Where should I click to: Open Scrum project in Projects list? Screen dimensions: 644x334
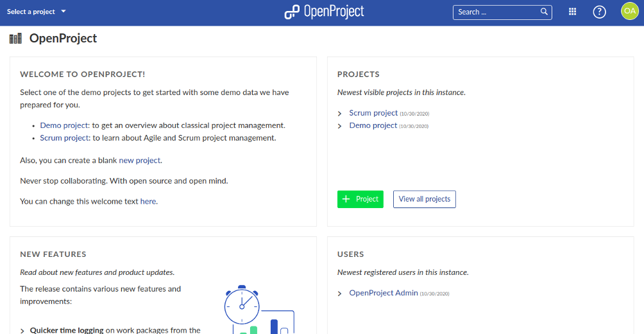[373, 112]
